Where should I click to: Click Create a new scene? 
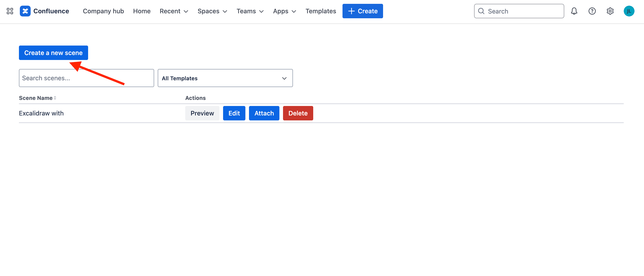[x=53, y=53]
